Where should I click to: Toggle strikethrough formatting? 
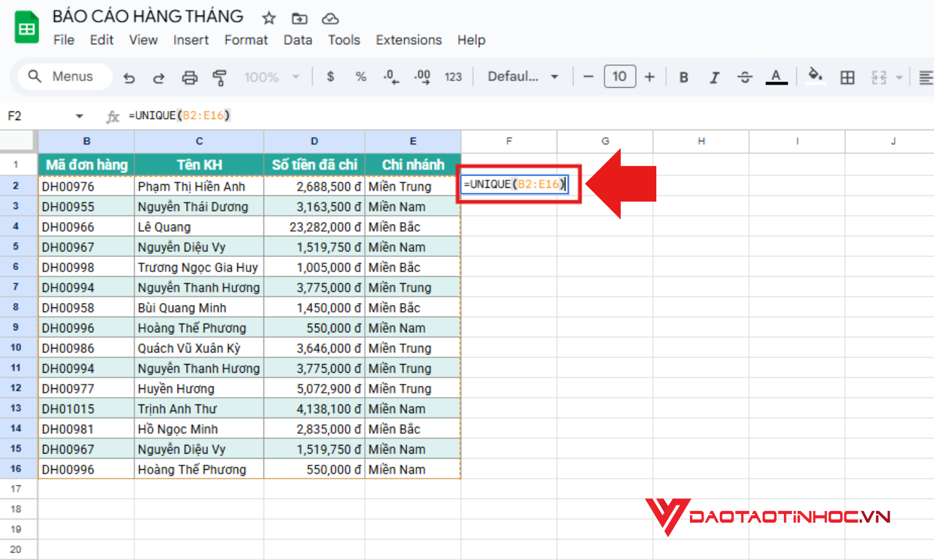click(745, 77)
